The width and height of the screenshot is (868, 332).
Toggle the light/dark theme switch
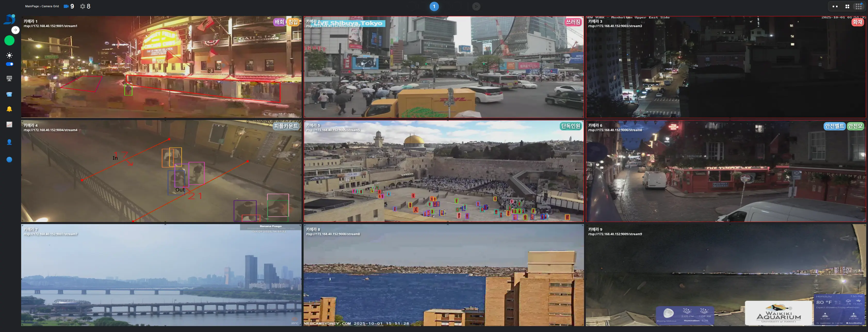point(10,64)
